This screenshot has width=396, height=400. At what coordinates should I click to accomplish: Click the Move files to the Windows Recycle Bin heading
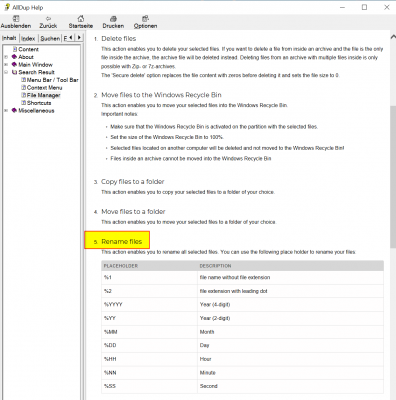pos(161,95)
